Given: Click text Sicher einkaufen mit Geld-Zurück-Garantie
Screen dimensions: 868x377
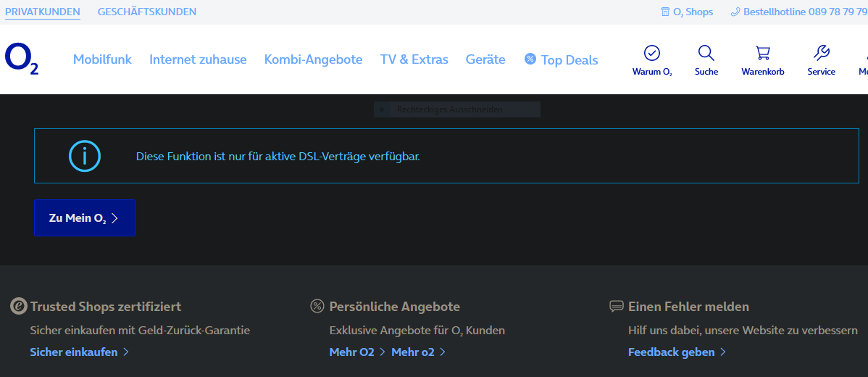Looking at the screenshot, I should tap(140, 331).
